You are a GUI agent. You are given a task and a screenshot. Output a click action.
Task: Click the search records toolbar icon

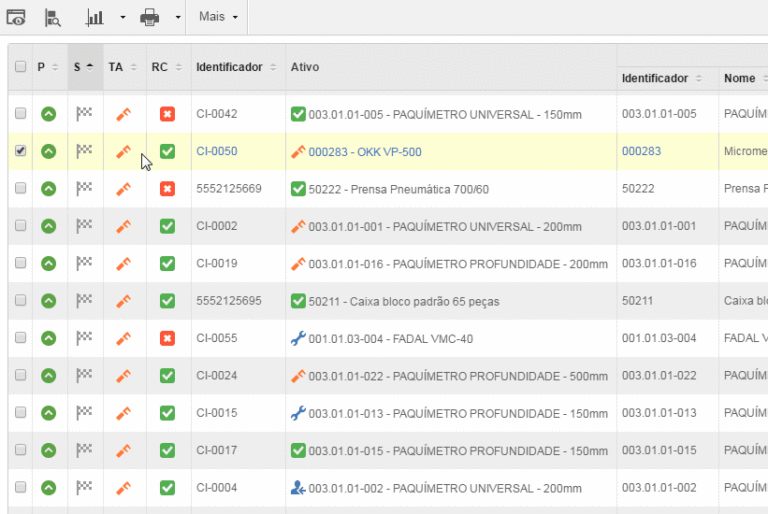(x=53, y=17)
